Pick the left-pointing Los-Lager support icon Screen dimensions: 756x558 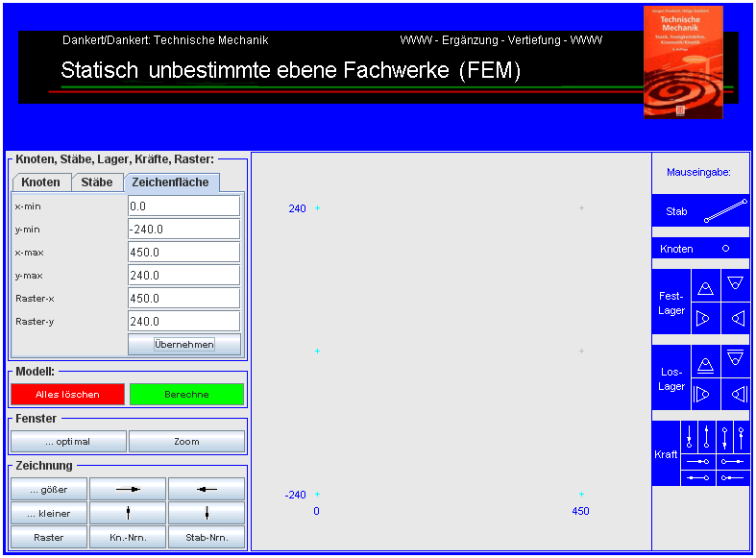[735, 394]
